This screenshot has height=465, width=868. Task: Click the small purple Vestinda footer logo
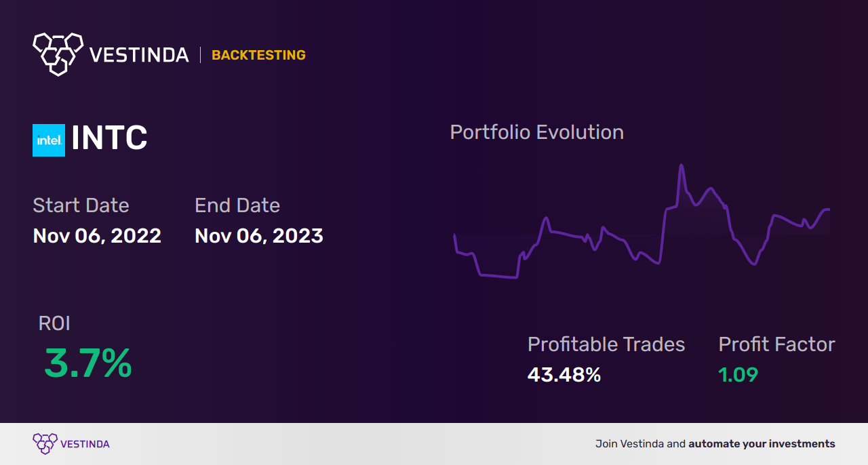[45, 443]
